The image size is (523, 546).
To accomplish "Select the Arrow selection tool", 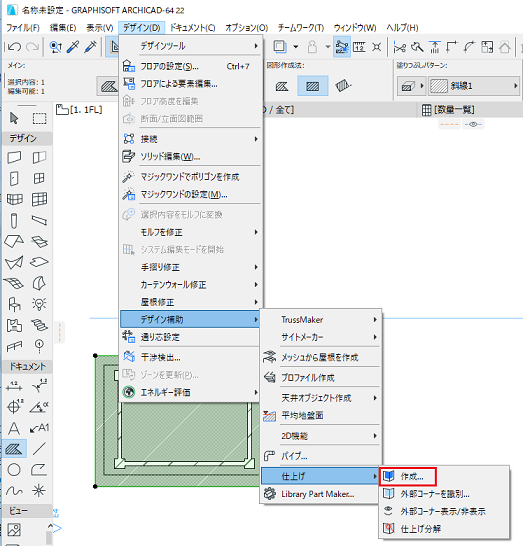I will point(14,119).
